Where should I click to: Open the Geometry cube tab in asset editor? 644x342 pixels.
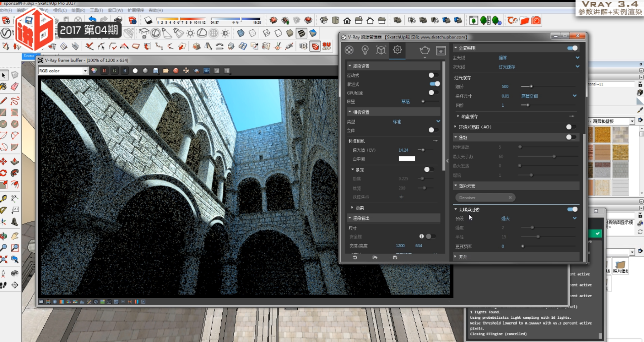coord(381,50)
